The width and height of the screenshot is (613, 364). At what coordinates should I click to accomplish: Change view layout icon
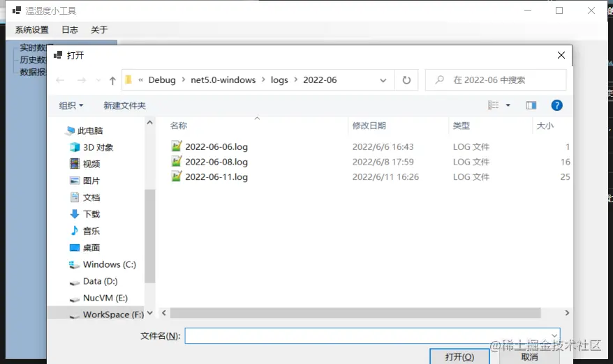coord(494,105)
